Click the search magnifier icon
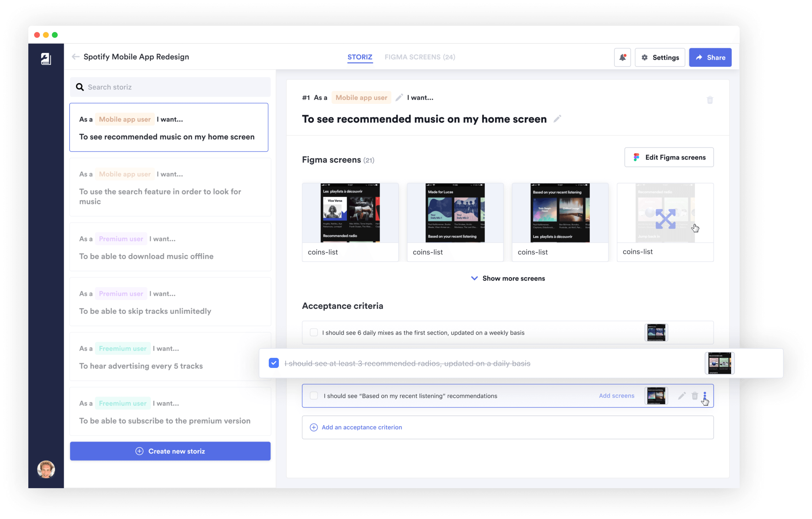 [x=80, y=87]
